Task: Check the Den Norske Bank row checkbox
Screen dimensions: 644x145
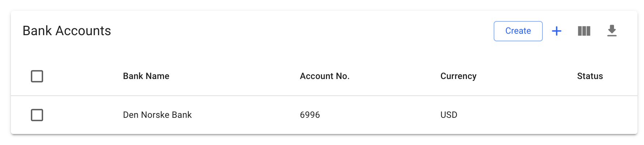Action: 37,115
